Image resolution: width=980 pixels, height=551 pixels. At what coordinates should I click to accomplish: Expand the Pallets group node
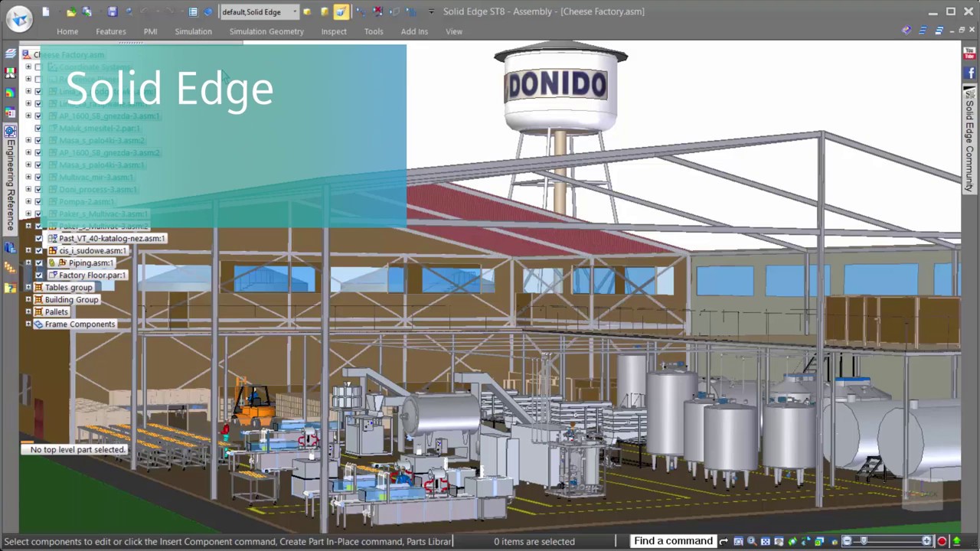coord(28,311)
